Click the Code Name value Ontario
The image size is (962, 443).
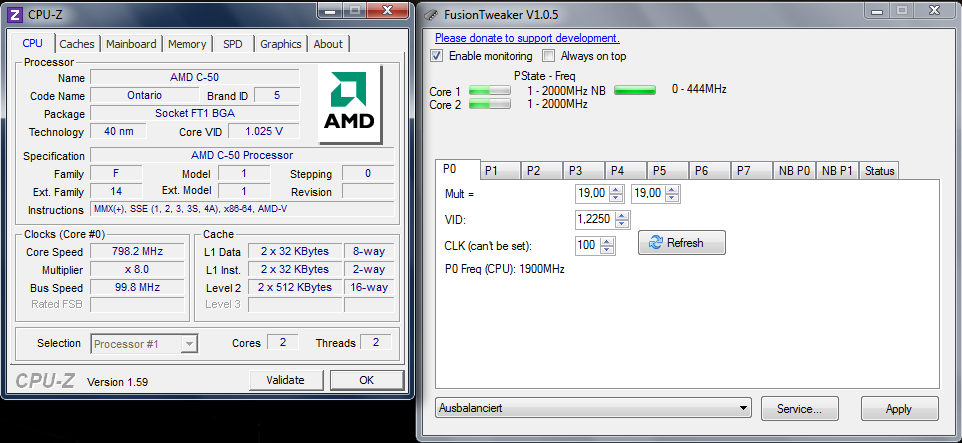click(144, 95)
